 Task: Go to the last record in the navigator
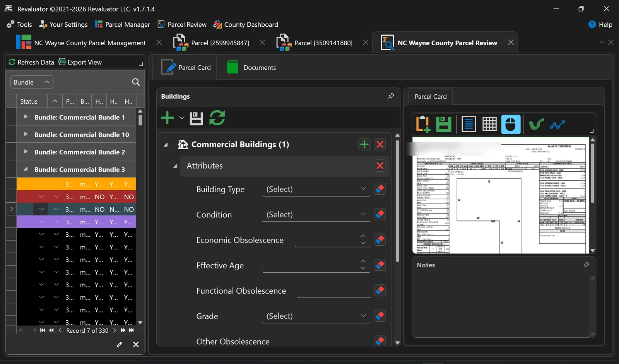132,330
